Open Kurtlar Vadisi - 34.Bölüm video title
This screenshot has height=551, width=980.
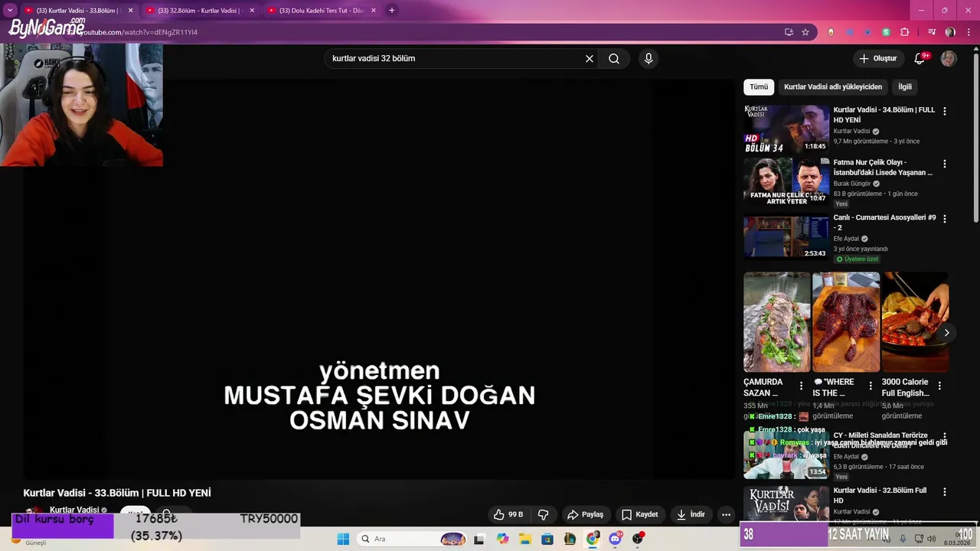pyautogui.click(x=884, y=115)
